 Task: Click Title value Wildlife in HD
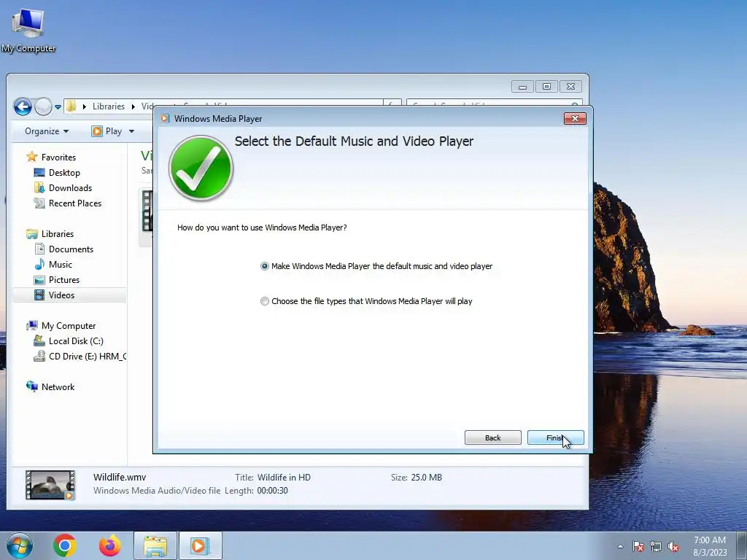coord(284,477)
